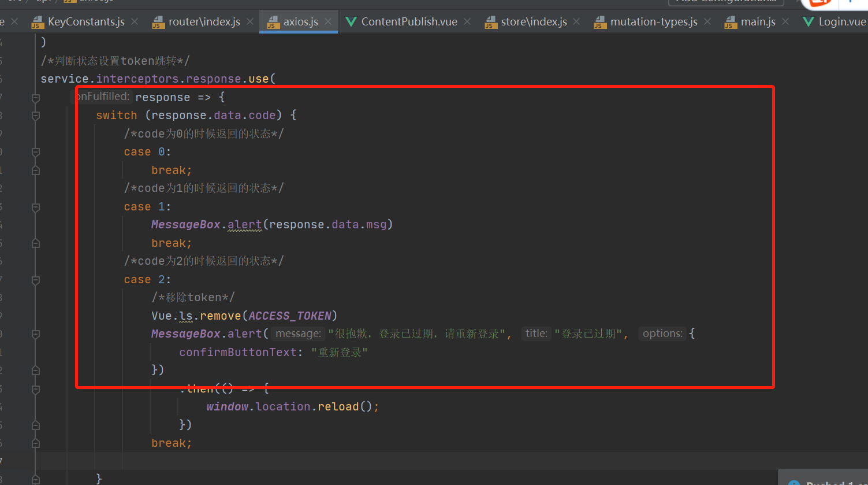Click break; after the .then callback
This screenshot has height=485, width=868.
pos(172,443)
